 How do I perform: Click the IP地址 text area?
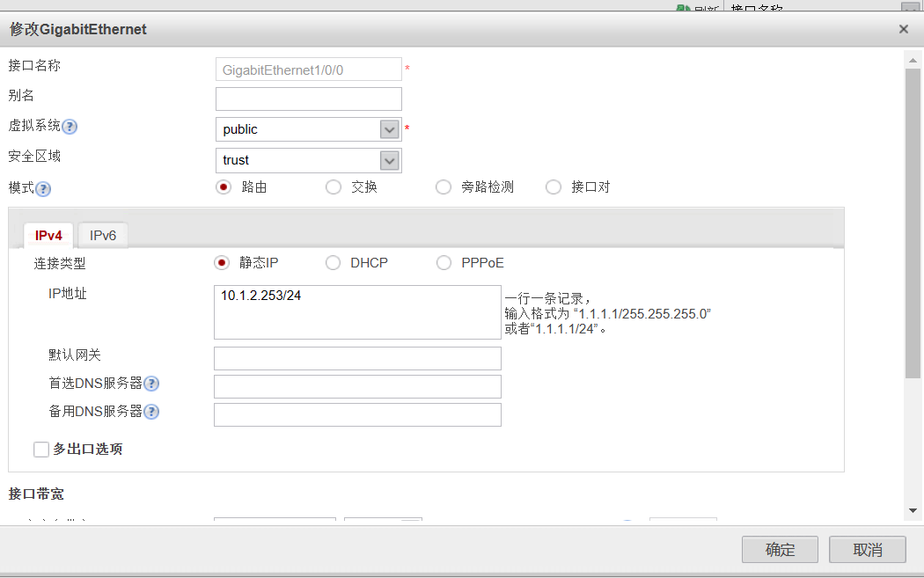point(357,312)
